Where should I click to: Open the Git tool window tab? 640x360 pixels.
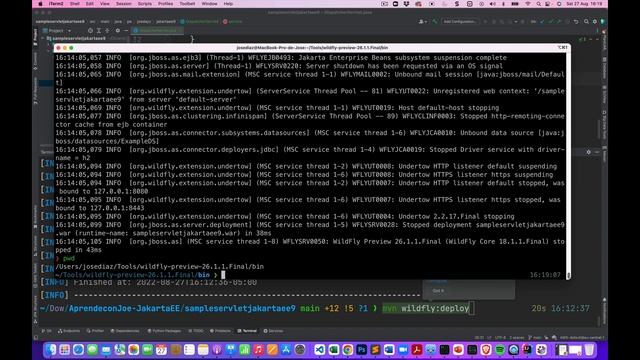pyautogui.click(x=47, y=331)
